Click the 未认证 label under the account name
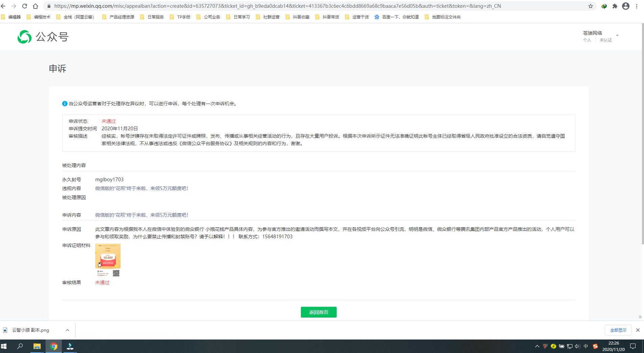 click(x=606, y=40)
